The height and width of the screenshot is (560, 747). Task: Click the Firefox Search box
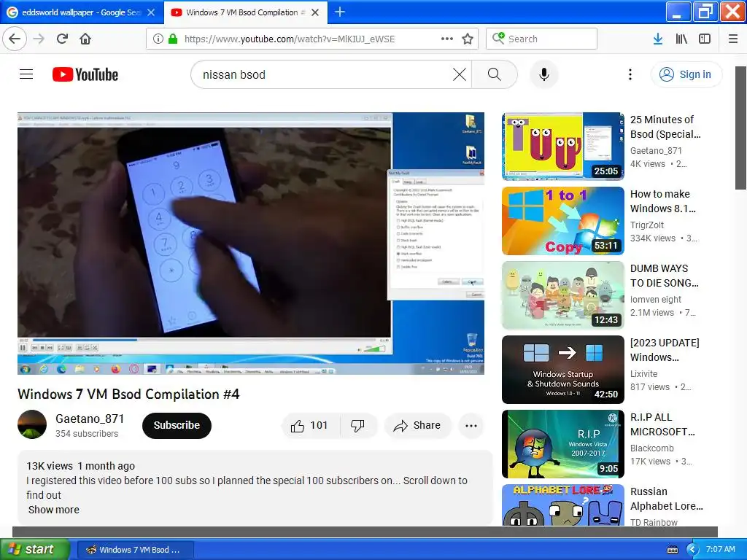542,39
